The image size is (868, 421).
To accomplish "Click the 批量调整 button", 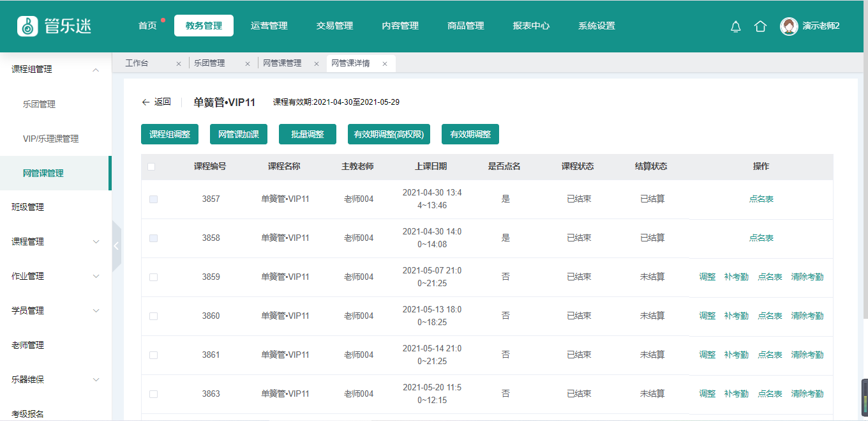I will pyautogui.click(x=308, y=134).
